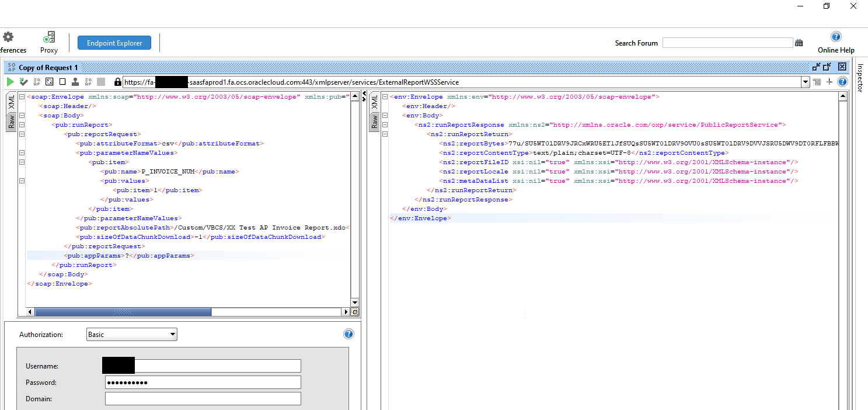Click the splitter arrows between request and response
Screen dimensions: 868x410
pyautogui.click(x=364, y=96)
